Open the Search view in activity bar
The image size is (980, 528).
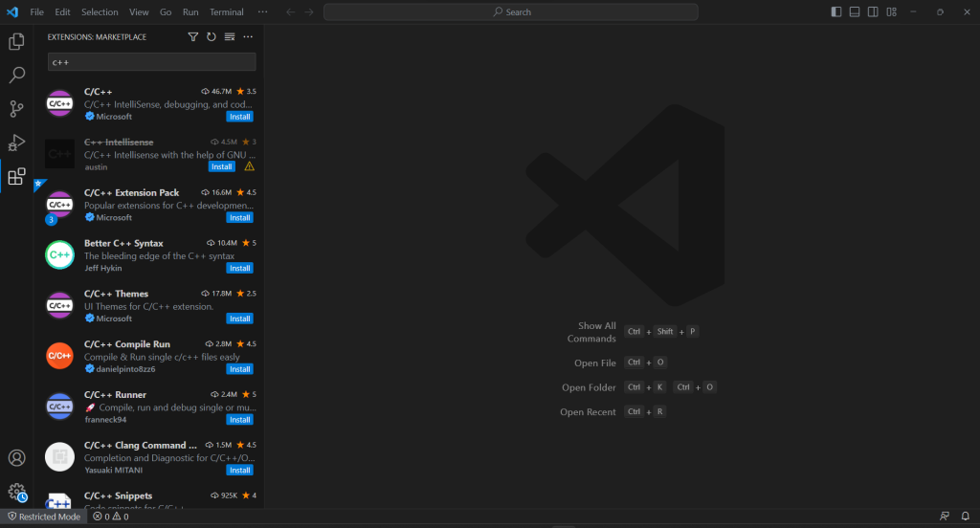click(16, 75)
